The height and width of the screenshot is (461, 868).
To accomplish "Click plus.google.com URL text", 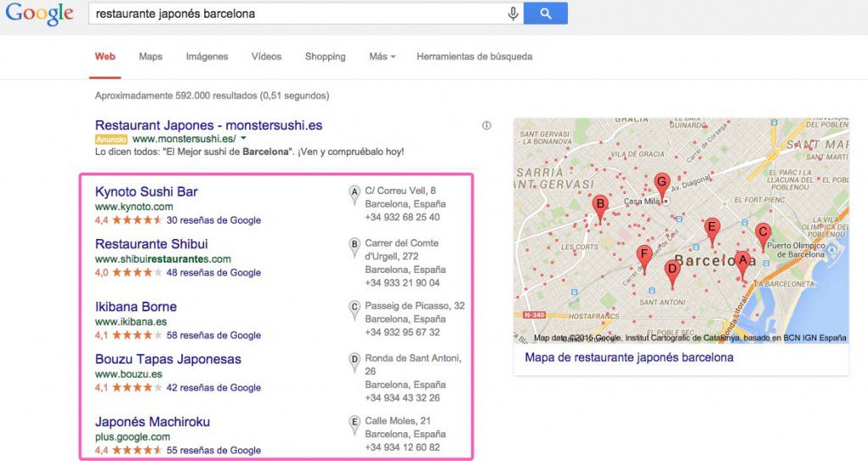I will [133, 436].
